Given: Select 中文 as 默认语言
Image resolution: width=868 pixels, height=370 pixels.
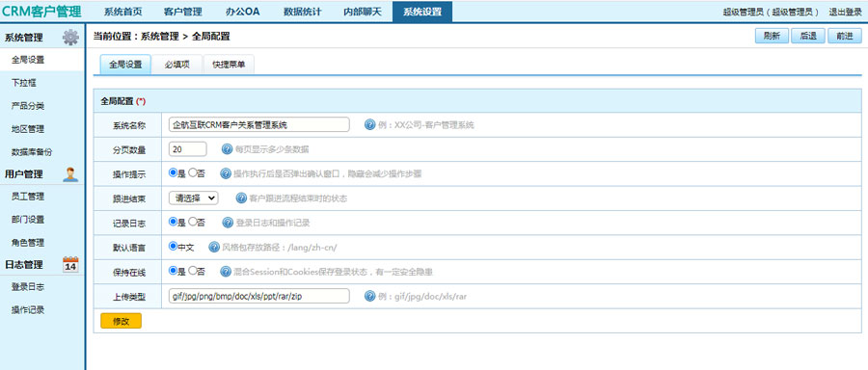Looking at the screenshot, I should (x=173, y=246).
